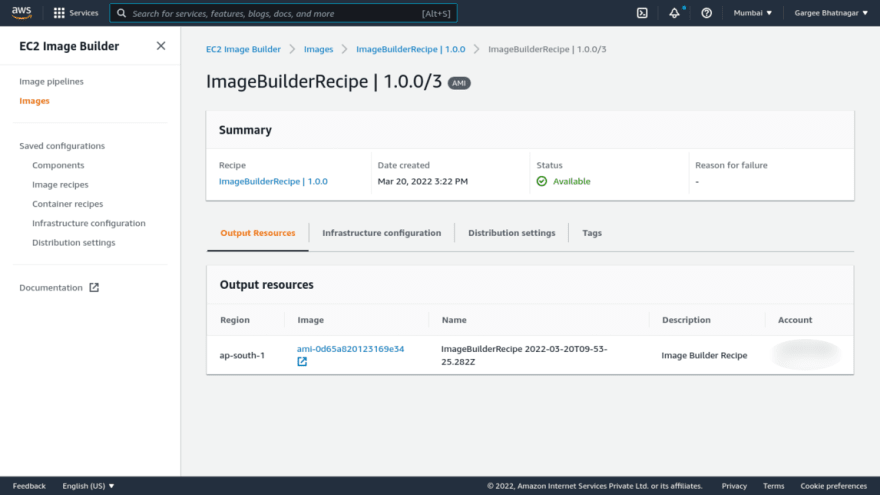This screenshot has height=495, width=880.
Task: Open the CloudShell terminal icon
Action: 642,13
